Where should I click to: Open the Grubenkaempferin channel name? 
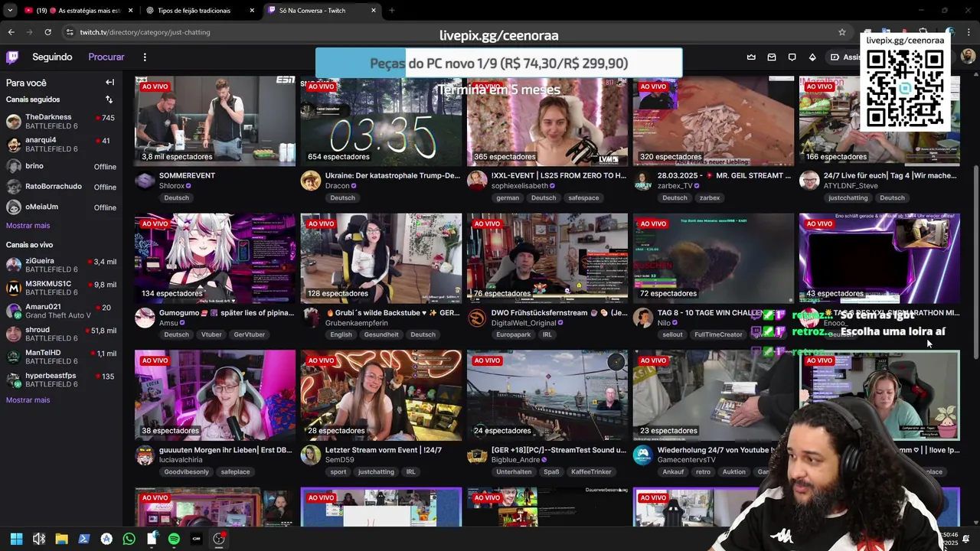(x=357, y=323)
